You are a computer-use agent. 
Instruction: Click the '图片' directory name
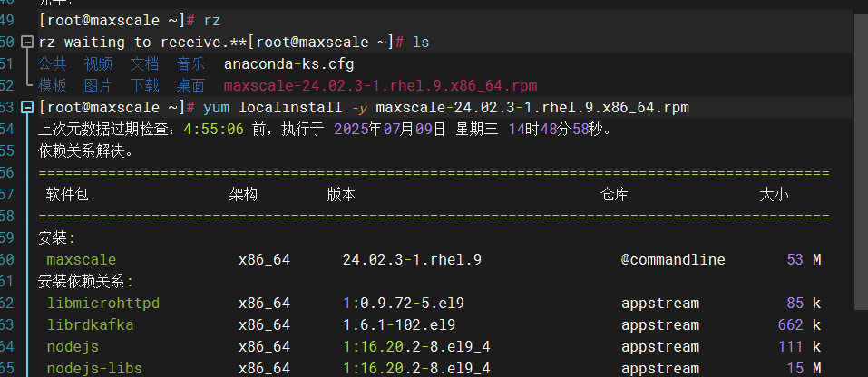(99, 86)
